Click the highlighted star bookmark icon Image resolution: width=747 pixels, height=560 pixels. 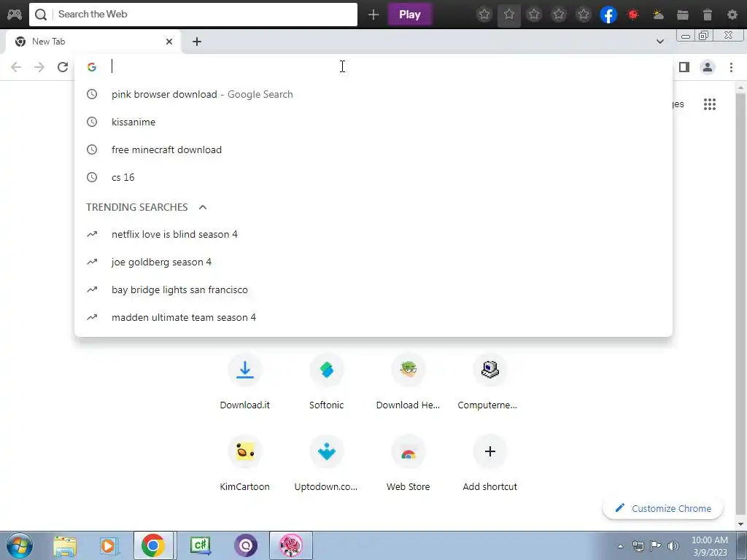click(508, 15)
